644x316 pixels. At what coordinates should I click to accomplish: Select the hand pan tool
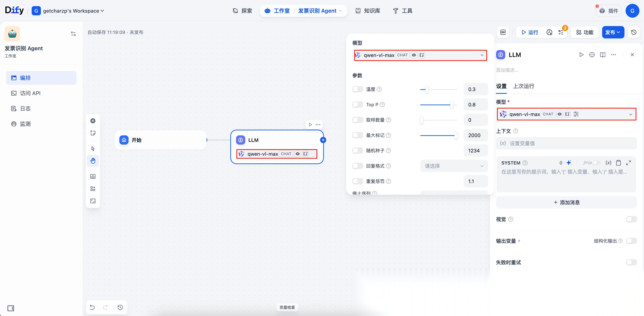(x=93, y=161)
